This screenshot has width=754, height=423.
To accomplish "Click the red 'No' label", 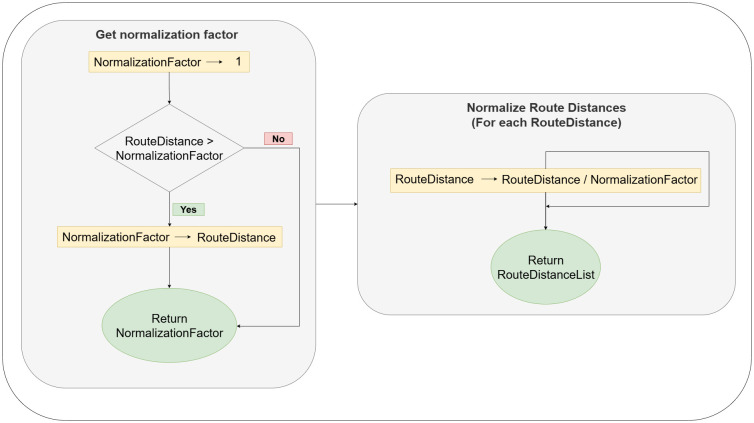I will (x=278, y=138).
